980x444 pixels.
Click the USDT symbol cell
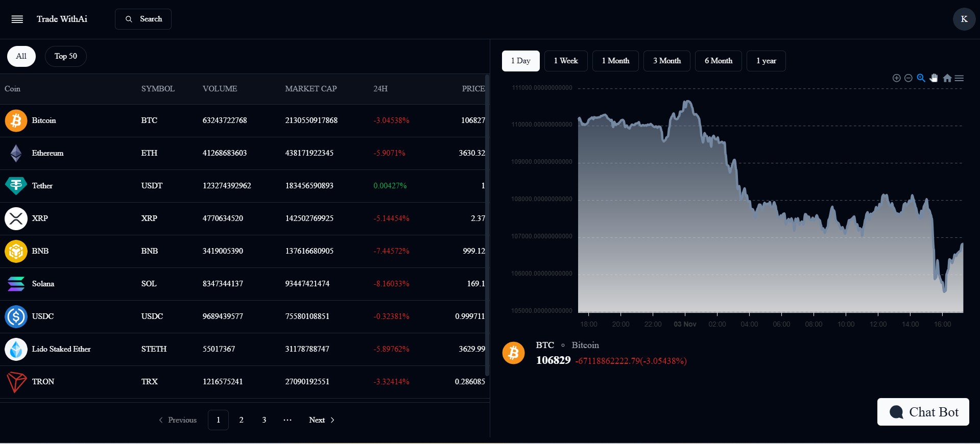click(x=152, y=186)
